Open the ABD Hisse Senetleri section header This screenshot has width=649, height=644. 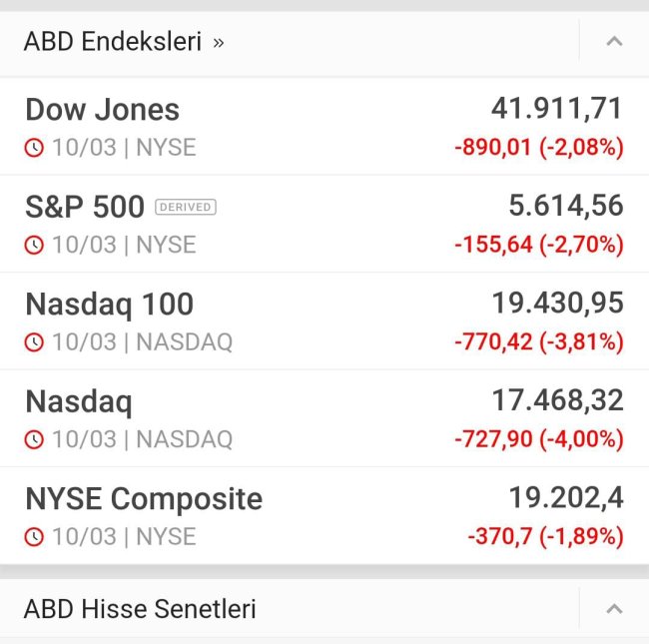[290, 609]
